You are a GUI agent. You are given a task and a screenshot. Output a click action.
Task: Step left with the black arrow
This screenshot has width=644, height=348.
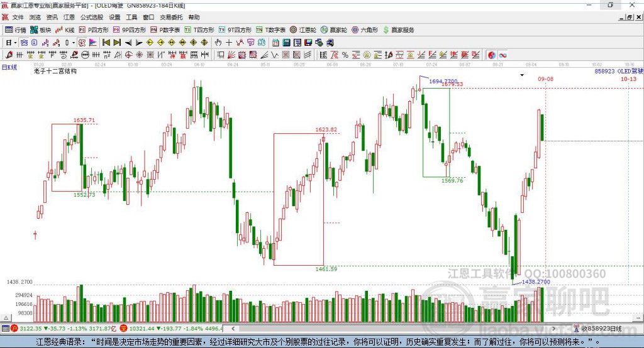click(x=128, y=43)
